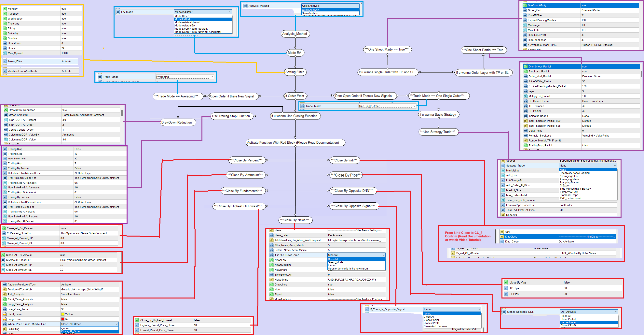Viewport: 644px width, 335px height.
Task: Click the Close_All_By_Amount row icon
Action: (3, 255)
